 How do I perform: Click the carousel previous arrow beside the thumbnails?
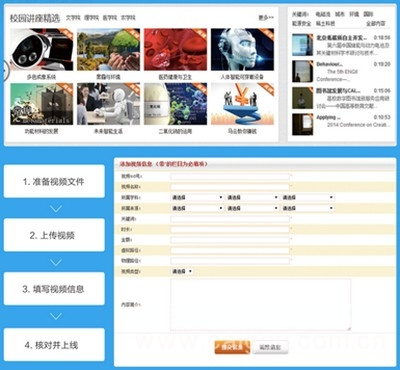point(5,70)
